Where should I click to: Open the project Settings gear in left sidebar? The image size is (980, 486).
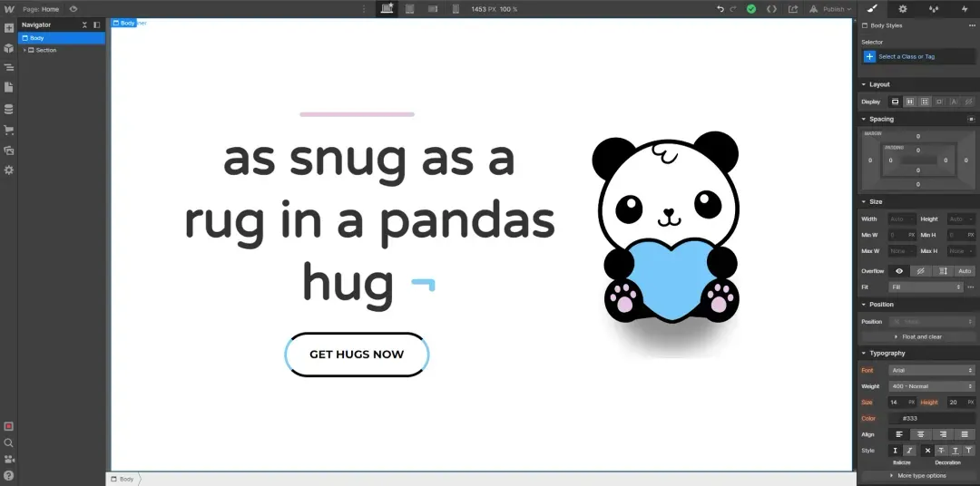pyautogui.click(x=9, y=170)
